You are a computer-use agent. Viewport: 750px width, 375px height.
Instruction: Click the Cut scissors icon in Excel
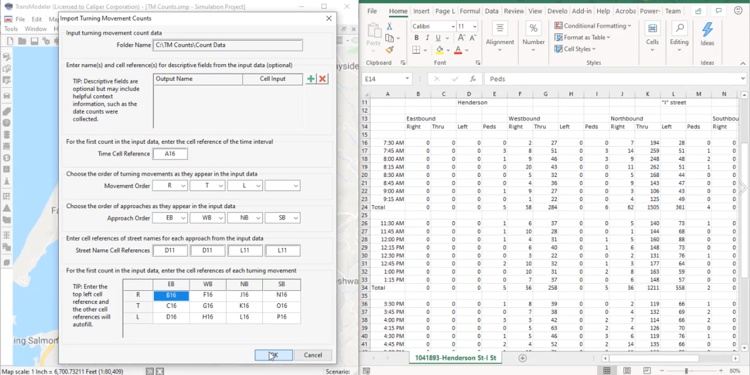click(x=390, y=26)
